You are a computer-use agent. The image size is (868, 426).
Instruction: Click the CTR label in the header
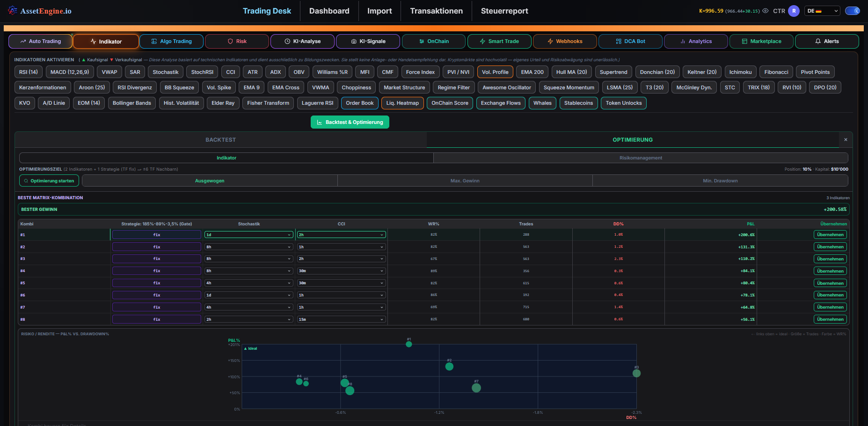click(779, 11)
